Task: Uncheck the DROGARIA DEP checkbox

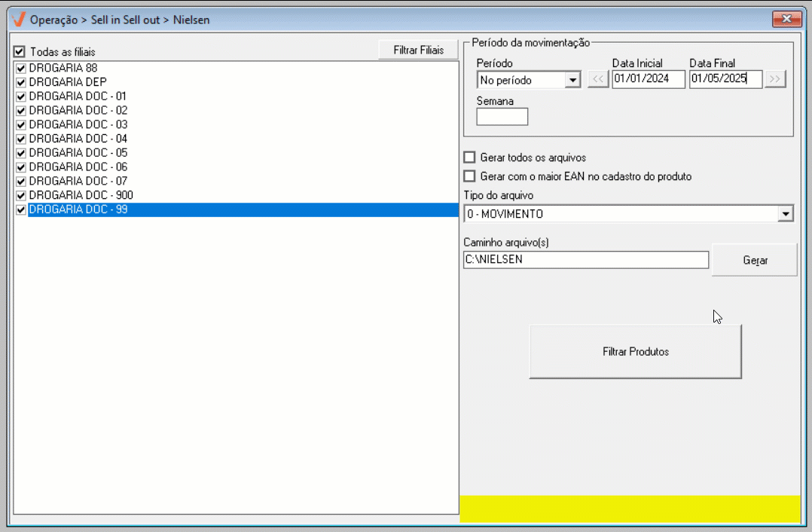Action: point(21,82)
